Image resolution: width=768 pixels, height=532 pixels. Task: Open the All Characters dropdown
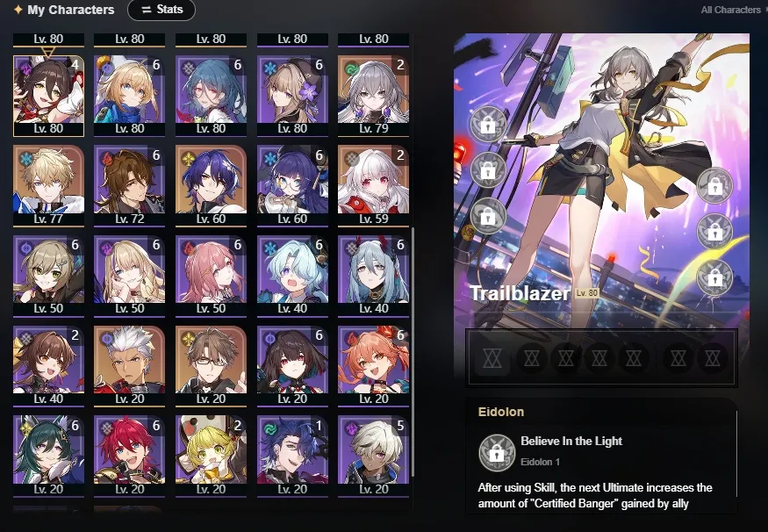[733, 10]
